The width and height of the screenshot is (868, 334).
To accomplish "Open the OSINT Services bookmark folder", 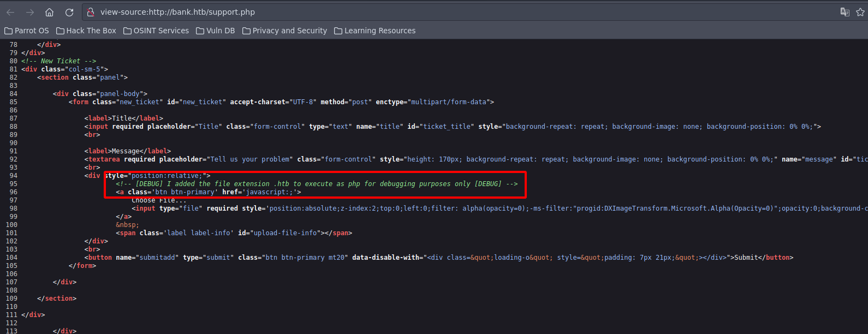I will (x=156, y=31).
